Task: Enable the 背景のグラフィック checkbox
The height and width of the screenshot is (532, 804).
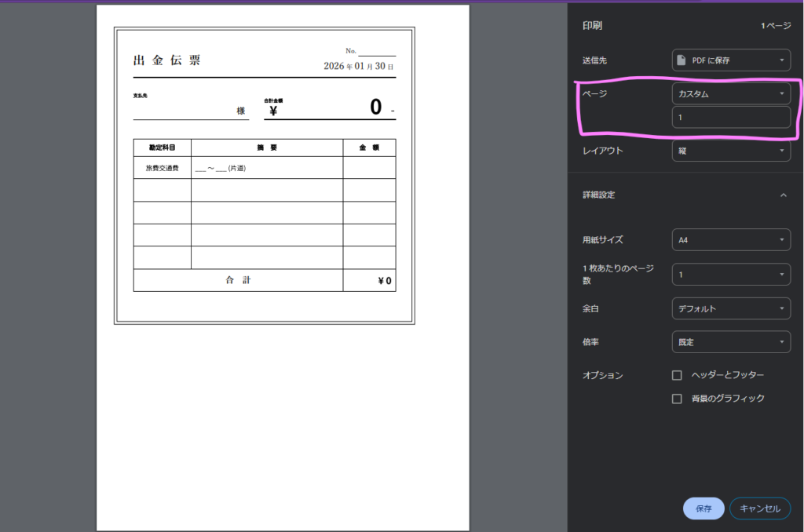Action: 677,399
